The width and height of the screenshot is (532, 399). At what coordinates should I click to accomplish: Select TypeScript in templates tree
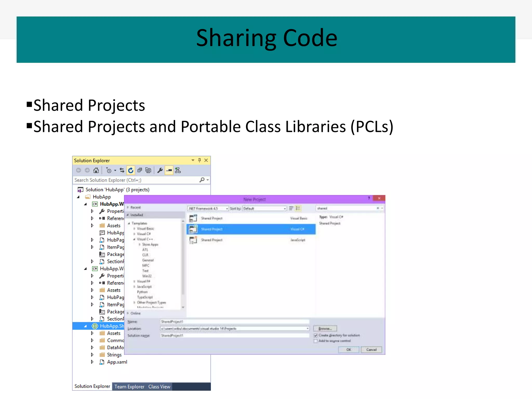145,297
